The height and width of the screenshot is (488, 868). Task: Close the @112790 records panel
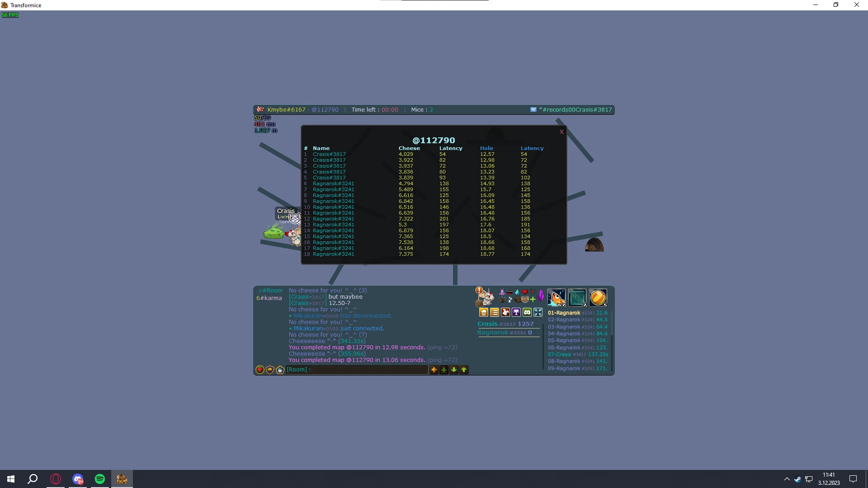[561, 132]
